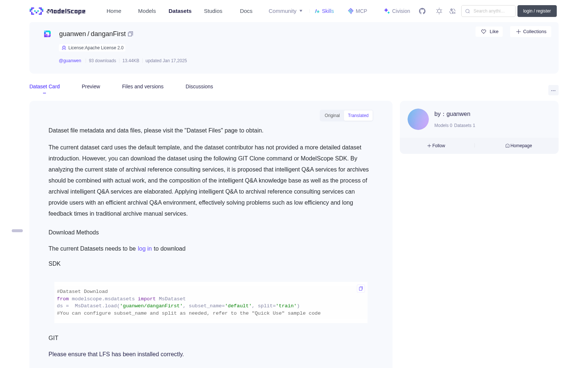Viewport: 588px width, 368px height.
Task: Open the Models section
Action: point(147,11)
